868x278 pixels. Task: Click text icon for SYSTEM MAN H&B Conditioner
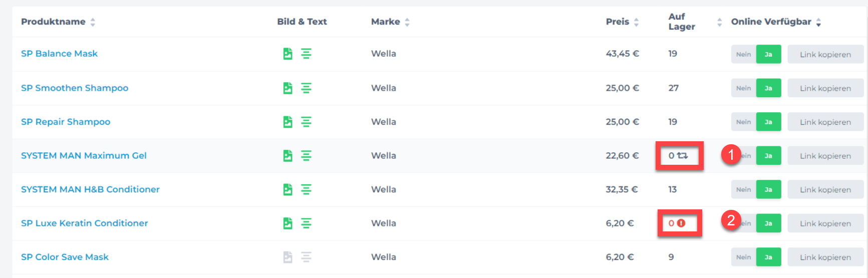[x=306, y=189]
